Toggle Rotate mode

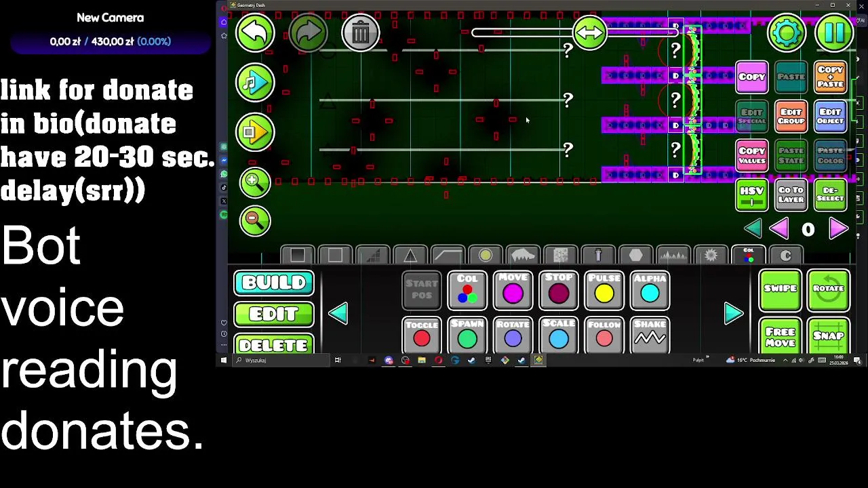point(828,290)
